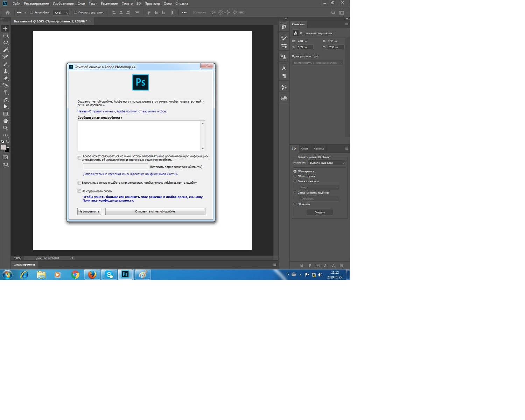
Task: Click the foreground color swatch
Action: click(4, 147)
